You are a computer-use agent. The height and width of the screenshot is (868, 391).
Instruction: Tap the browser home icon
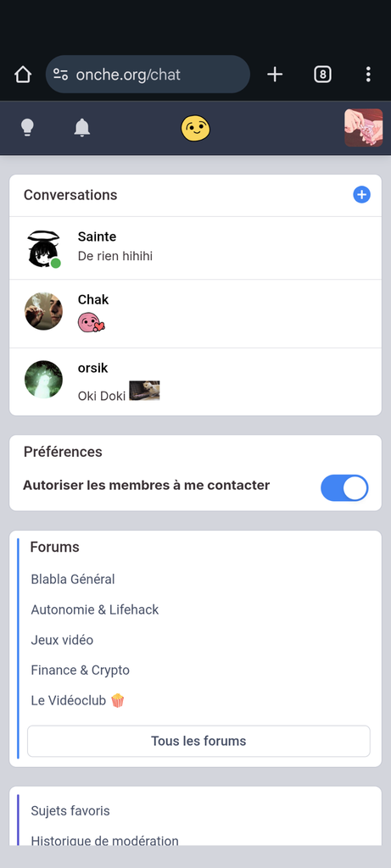click(x=23, y=75)
